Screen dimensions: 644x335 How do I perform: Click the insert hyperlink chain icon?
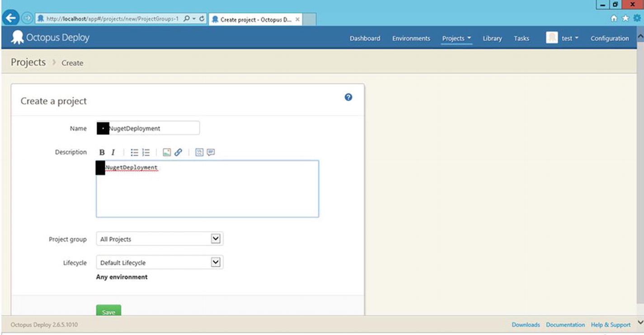178,153
